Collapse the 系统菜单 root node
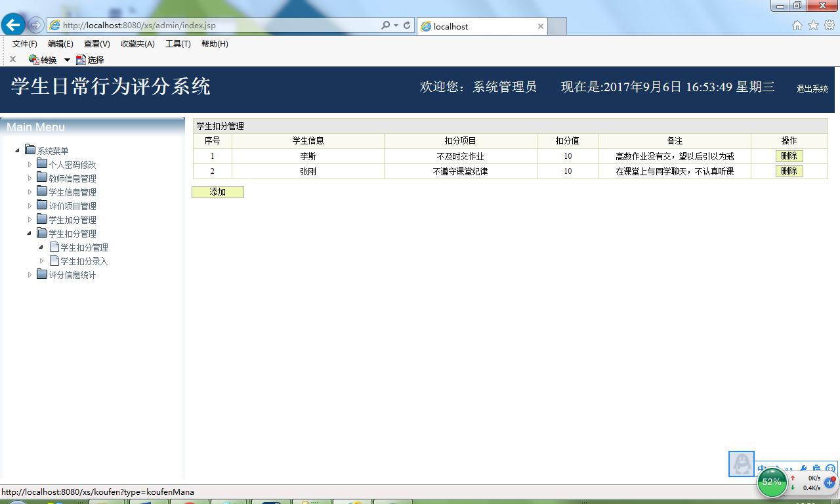This screenshot has width=840, height=504. coord(17,151)
